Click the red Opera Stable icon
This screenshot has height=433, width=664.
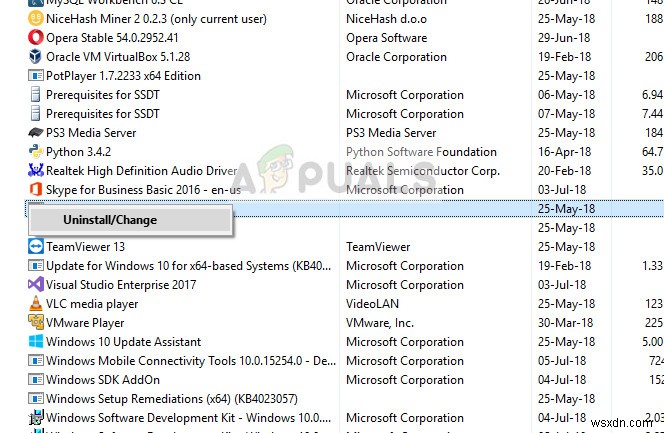pos(36,38)
